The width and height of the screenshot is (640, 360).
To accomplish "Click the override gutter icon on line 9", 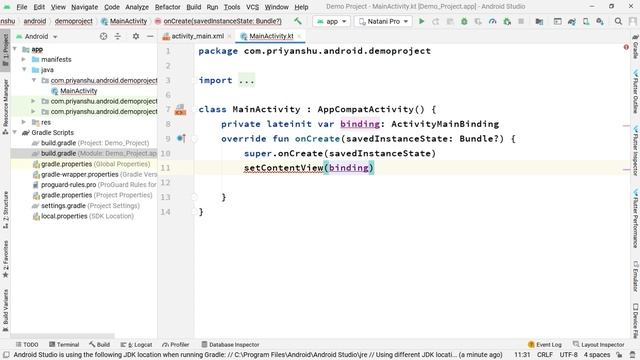I will click(181, 139).
